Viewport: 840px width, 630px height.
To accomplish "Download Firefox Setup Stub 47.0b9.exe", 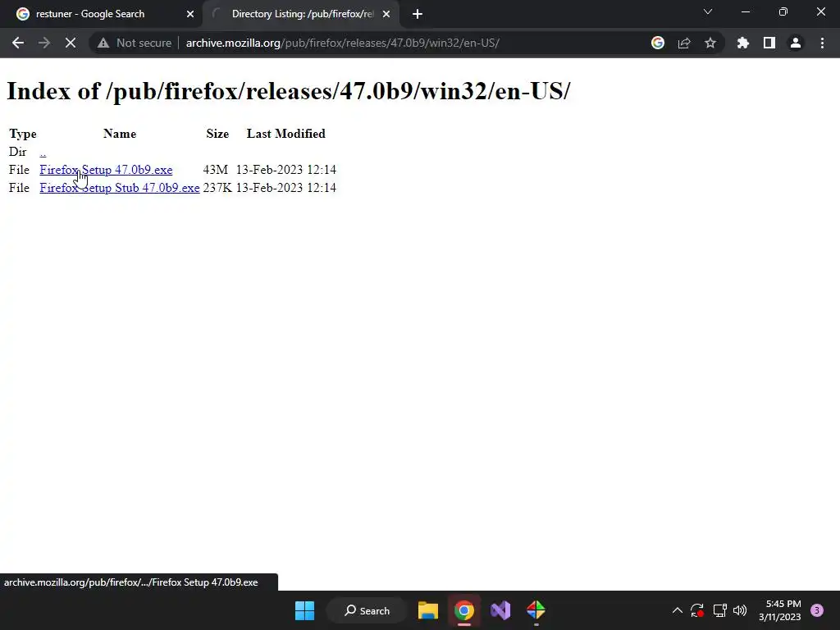I will (120, 188).
